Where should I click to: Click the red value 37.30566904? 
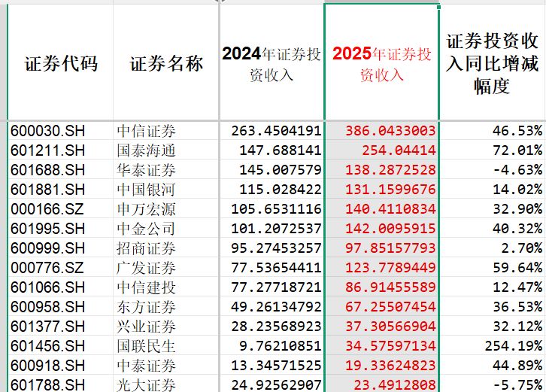point(390,326)
